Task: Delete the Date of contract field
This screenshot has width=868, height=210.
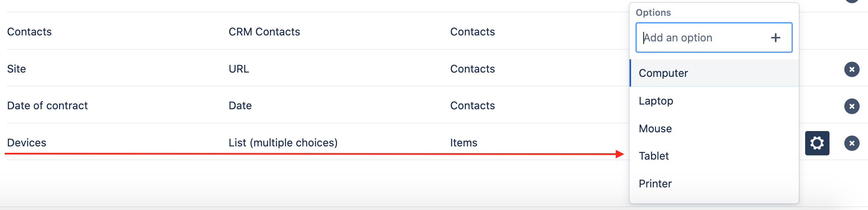Action: pyautogui.click(x=851, y=106)
